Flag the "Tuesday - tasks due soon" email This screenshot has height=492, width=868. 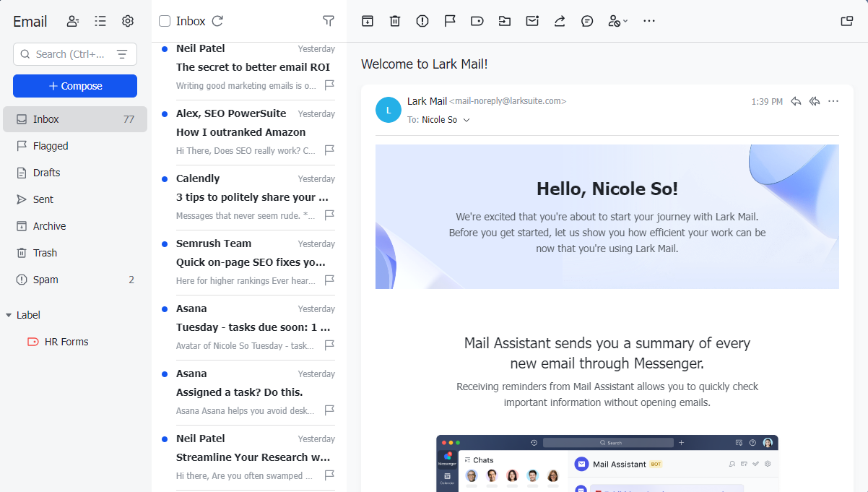coord(329,345)
